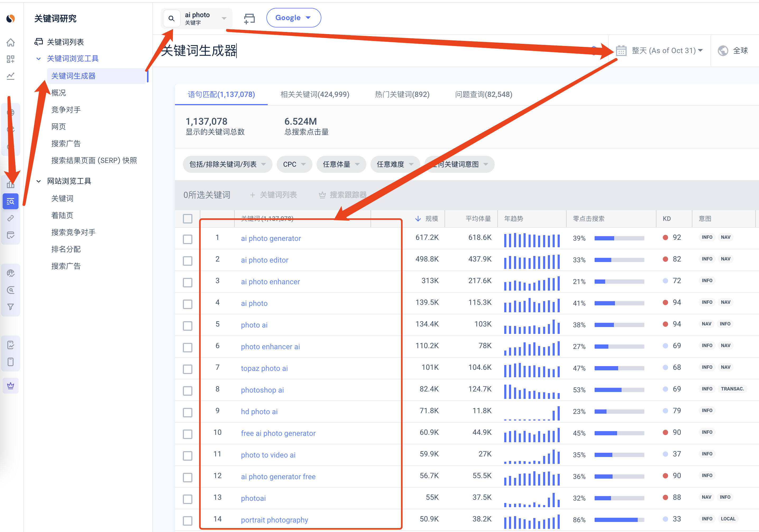The width and height of the screenshot is (759, 532).
Task: Click the 搜索跟踪器 button
Action: [x=343, y=195]
